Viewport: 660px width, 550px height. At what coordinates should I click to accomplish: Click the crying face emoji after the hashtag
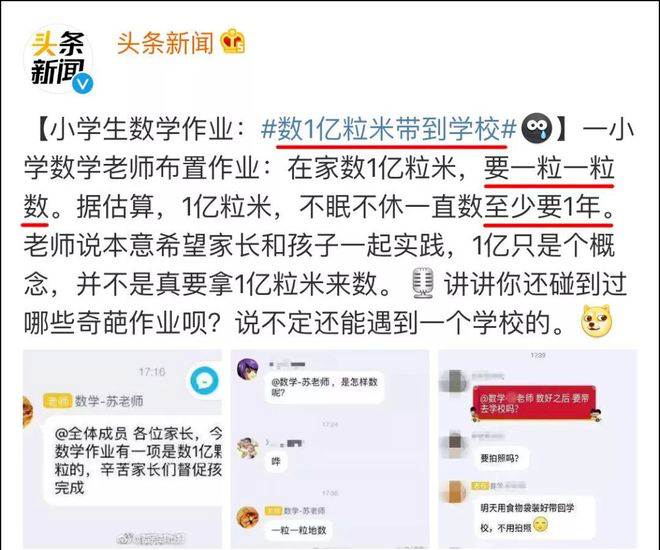coord(537,129)
